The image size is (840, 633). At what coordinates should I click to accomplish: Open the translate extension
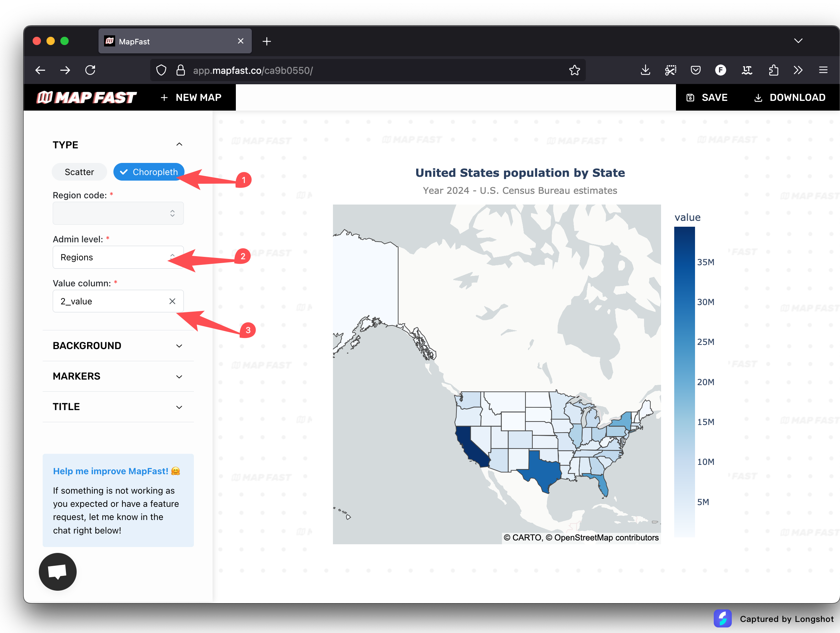point(747,70)
